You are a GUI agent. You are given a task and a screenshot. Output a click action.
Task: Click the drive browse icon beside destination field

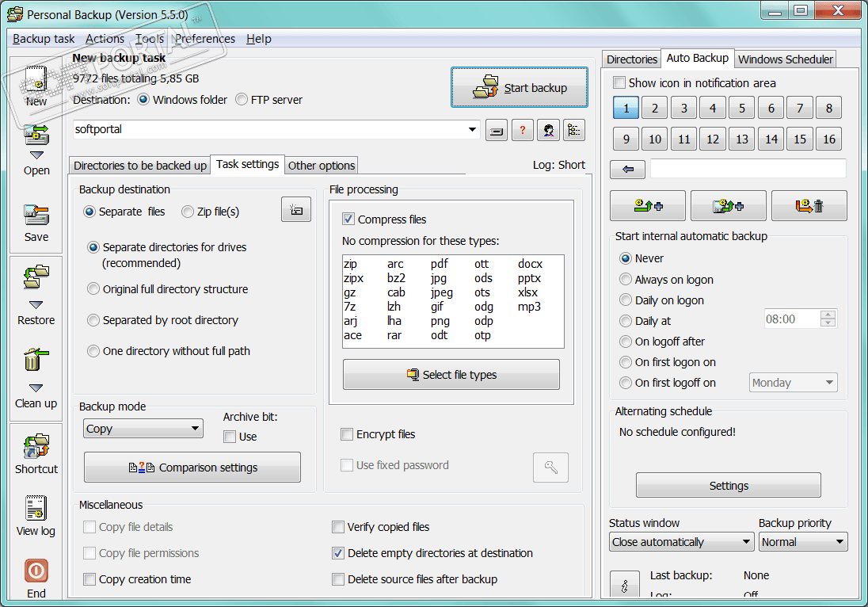tap(497, 131)
